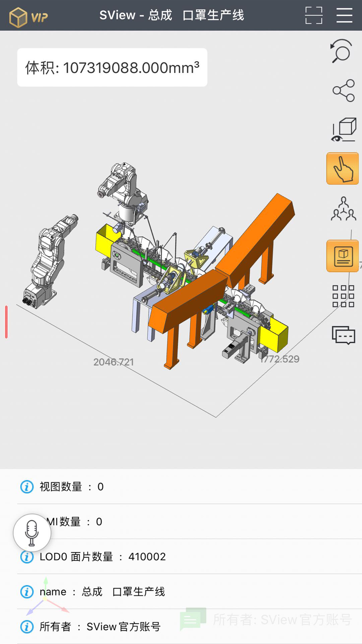Image resolution: width=362 pixels, height=644 pixels.
Task: Open the hamburger menu
Action: [x=344, y=15]
